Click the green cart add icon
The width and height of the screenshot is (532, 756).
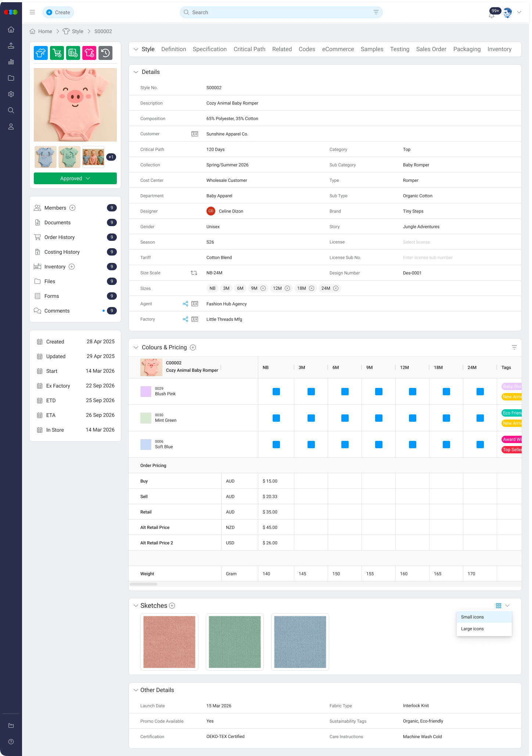pyautogui.click(x=57, y=53)
